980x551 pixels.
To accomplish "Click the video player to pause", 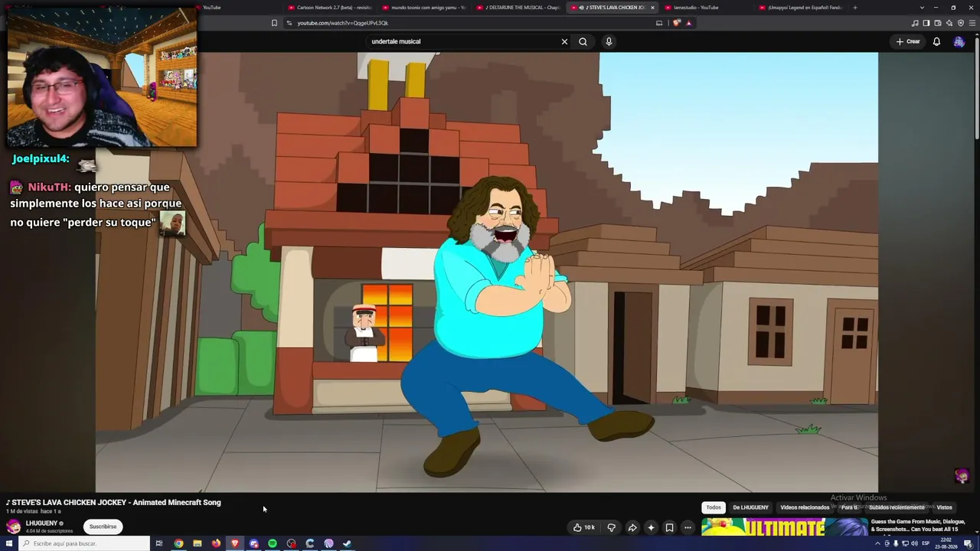I will click(x=487, y=272).
